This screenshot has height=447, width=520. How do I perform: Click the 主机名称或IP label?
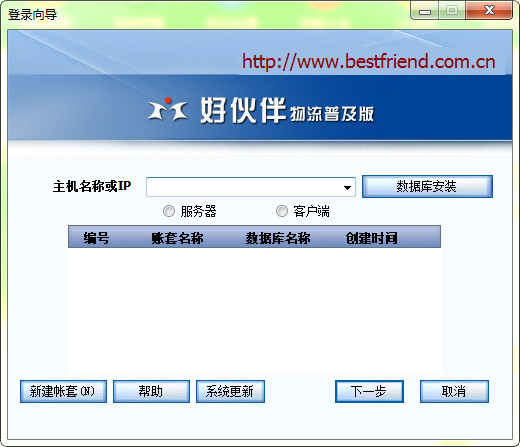[92, 186]
